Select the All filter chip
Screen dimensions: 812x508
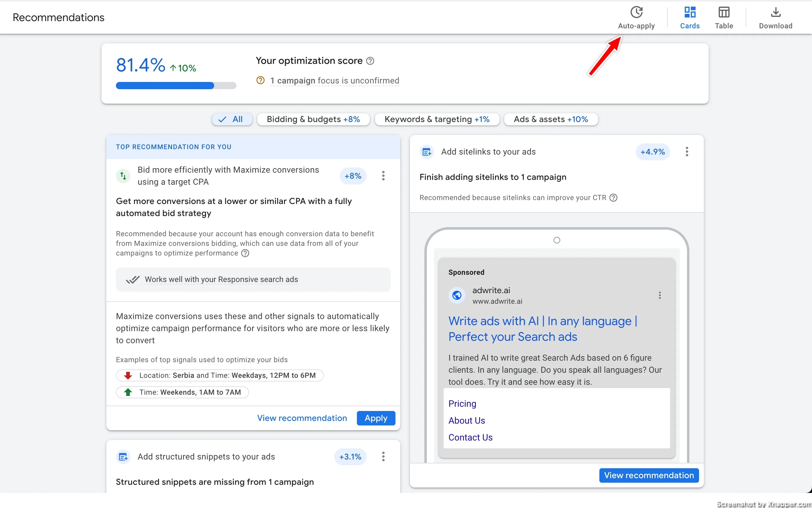tap(232, 119)
